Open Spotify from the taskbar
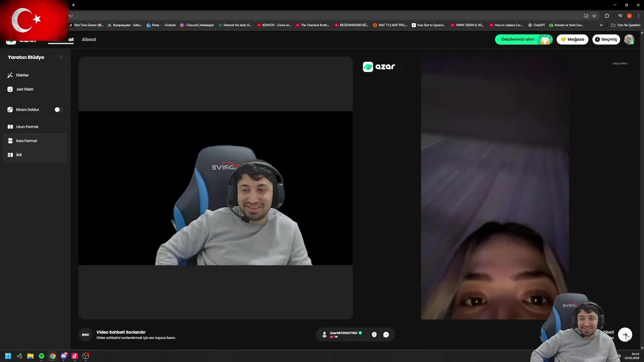 (41, 356)
